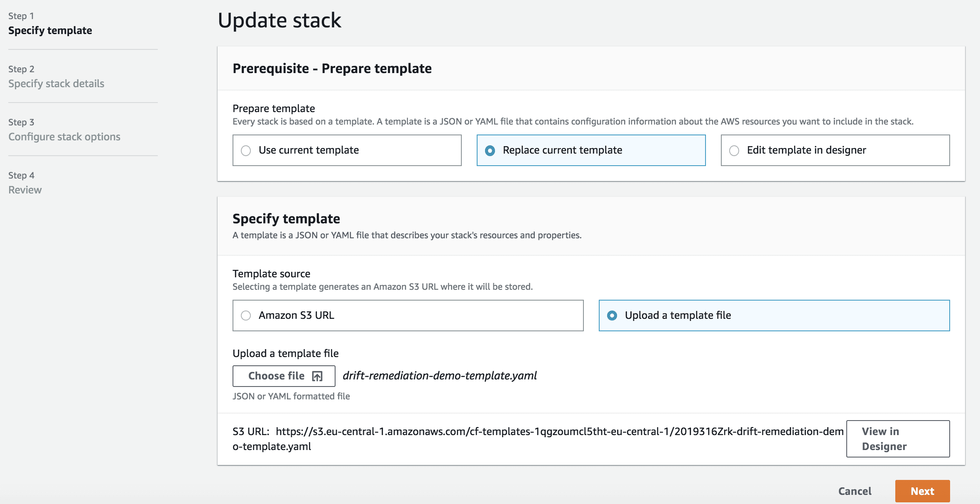Click Choose file to pick a template
The height and width of the screenshot is (504, 980).
[x=284, y=376]
